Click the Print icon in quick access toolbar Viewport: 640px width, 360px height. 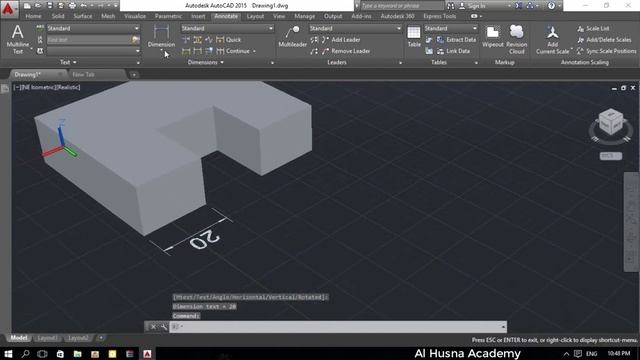click(72, 6)
